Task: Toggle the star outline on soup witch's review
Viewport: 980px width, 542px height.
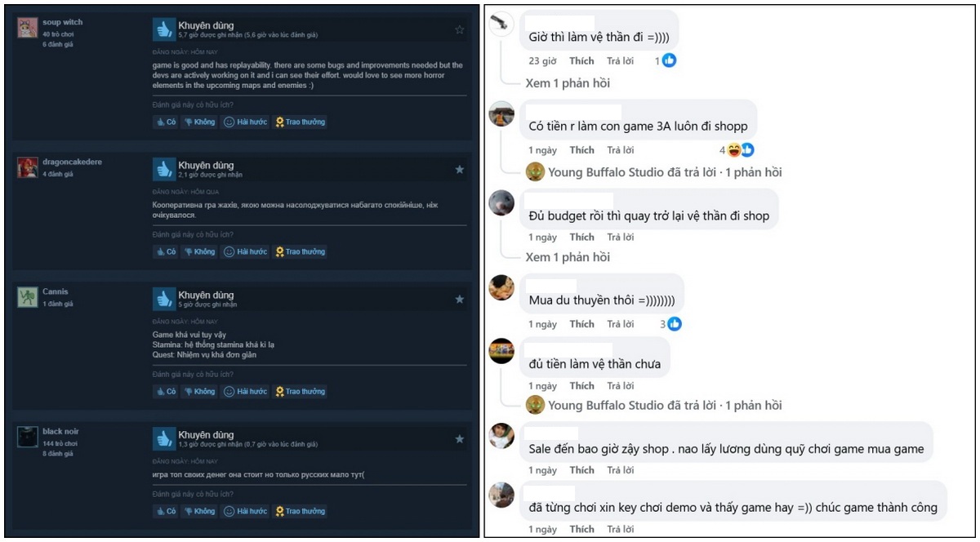Action: tap(461, 28)
